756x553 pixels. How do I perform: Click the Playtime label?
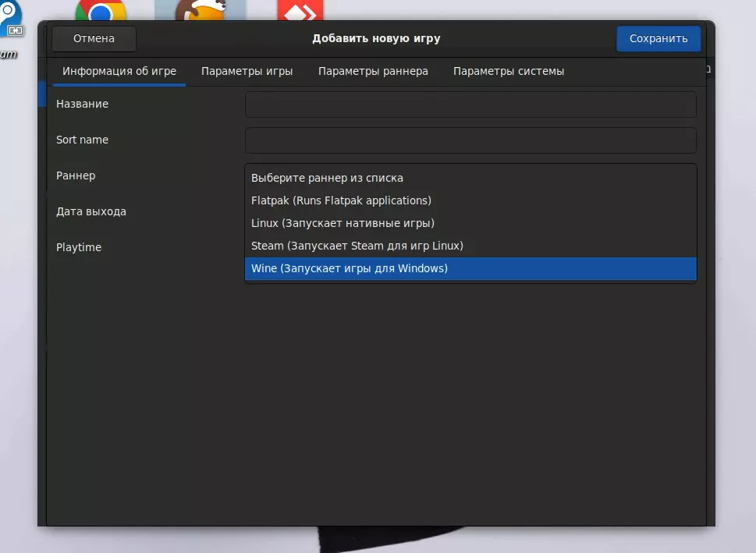point(79,247)
